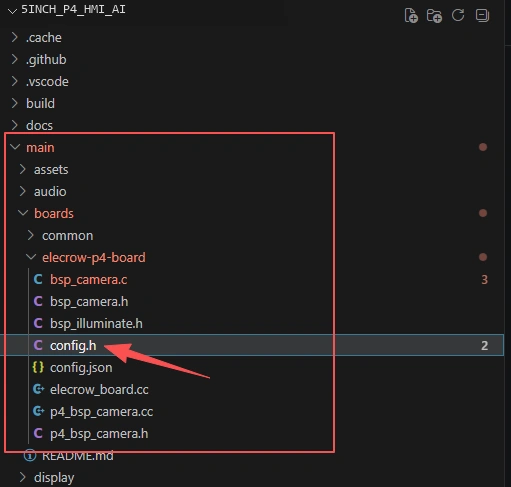
Task: Collapse the 5INCH_P4_HMI_AI project section
Action: pos(12,11)
